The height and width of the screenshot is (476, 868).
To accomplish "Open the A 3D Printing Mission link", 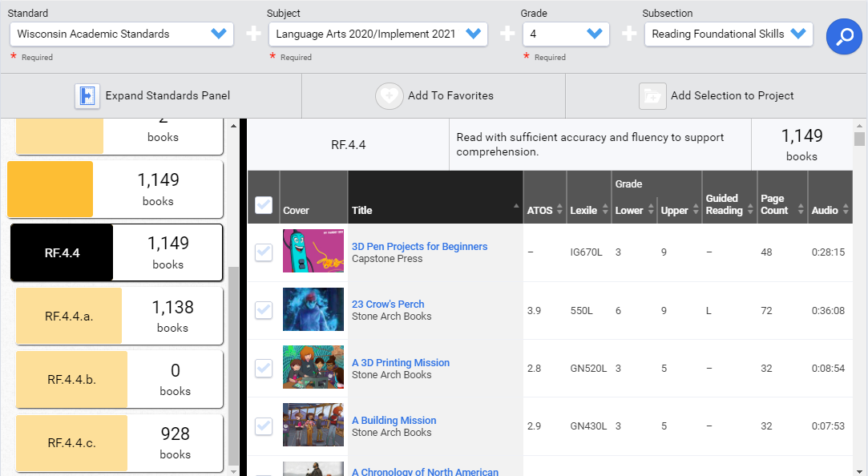I will (x=400, y=362).
